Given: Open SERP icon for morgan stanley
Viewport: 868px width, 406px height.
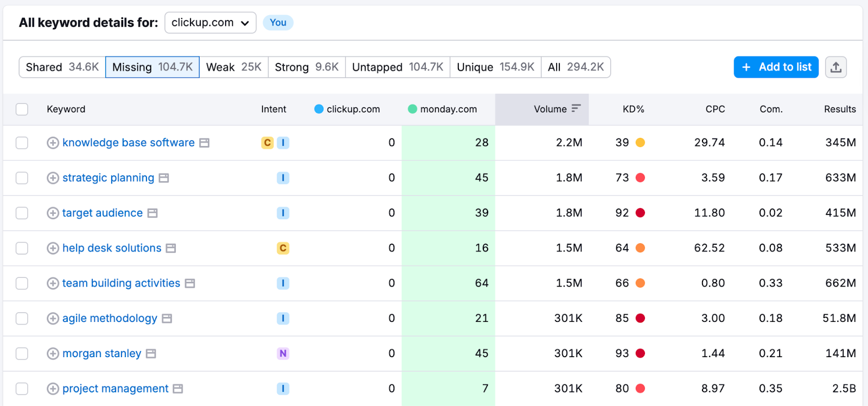Looking at the screenshot, I should click(151, 354).
